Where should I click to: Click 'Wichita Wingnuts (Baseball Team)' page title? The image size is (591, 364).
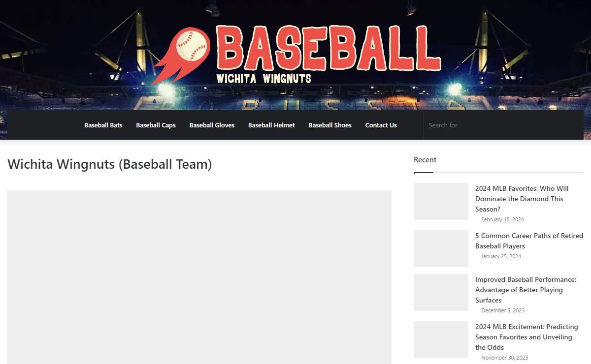pyautogui.click(x=110, y=164)
